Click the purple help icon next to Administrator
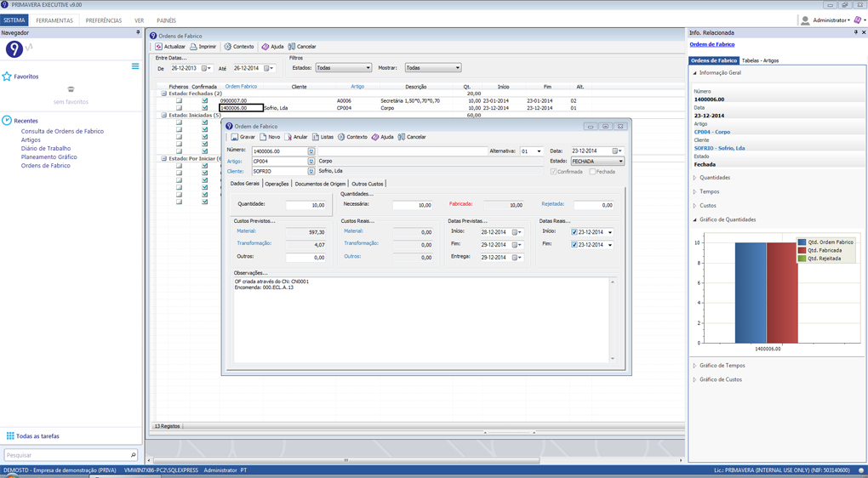 click(858, 20)
